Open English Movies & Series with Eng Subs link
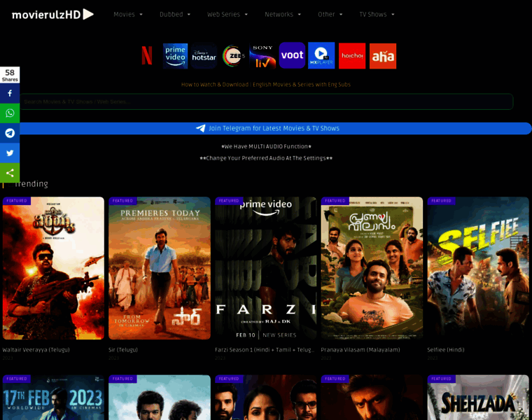Image resolution: width=532 pixels, height=420 pixels. 302,85
